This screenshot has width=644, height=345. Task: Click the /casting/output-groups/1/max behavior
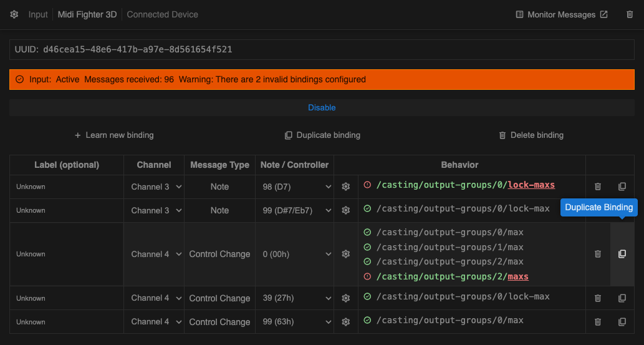(x=449, y=247)
